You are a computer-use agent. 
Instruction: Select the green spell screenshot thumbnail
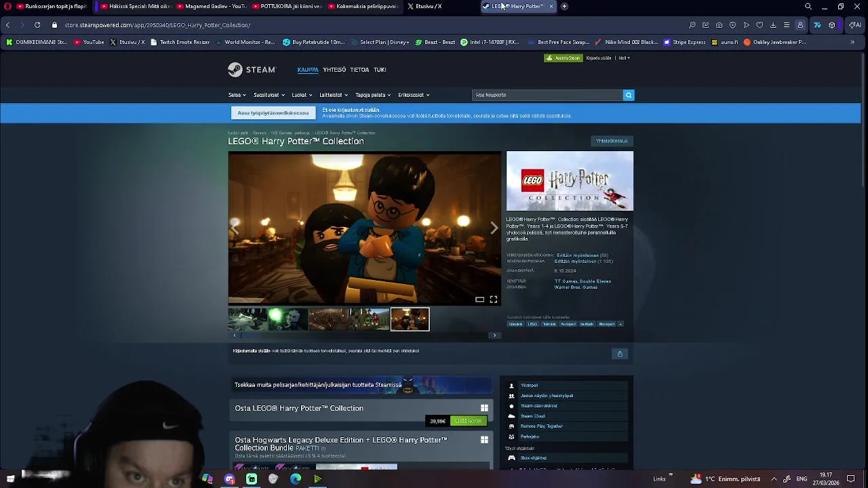pos(288,319)
